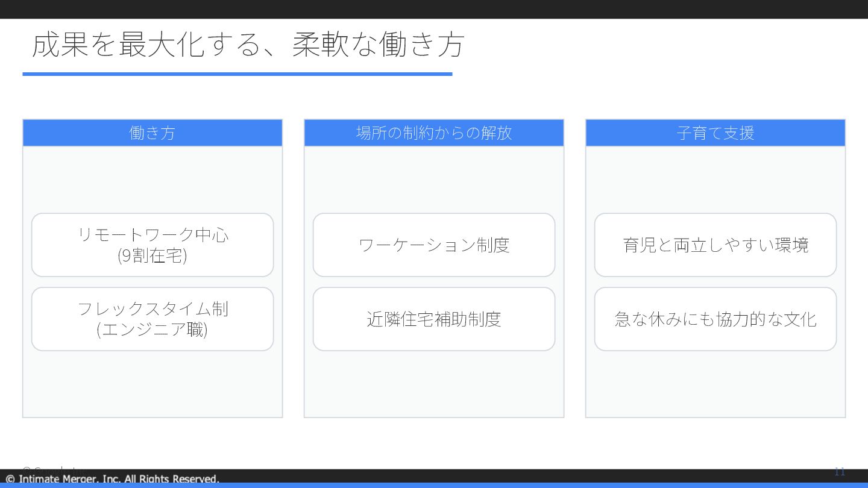Select the 働き方 column header
The image size is (868, 488).
153,133
